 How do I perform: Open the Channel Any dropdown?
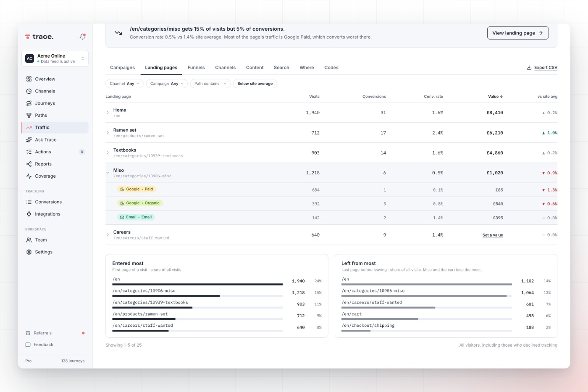click(x=125, y=84)
